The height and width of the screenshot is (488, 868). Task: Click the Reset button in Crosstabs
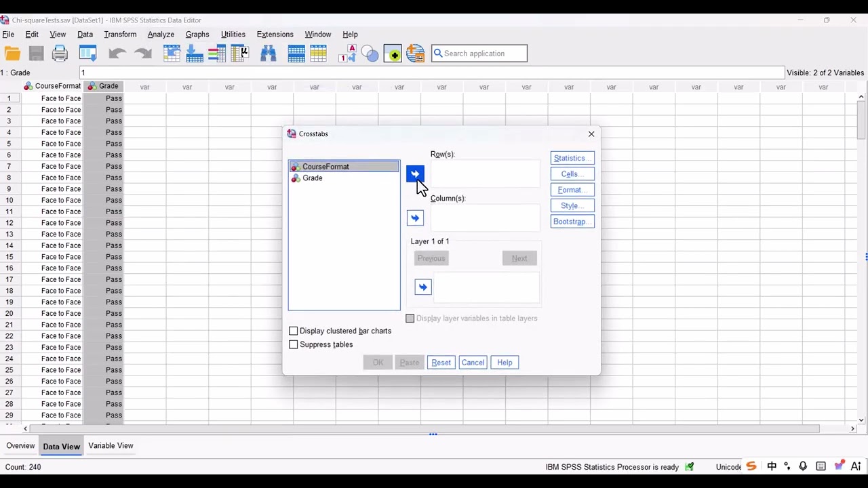coord(441,363)
